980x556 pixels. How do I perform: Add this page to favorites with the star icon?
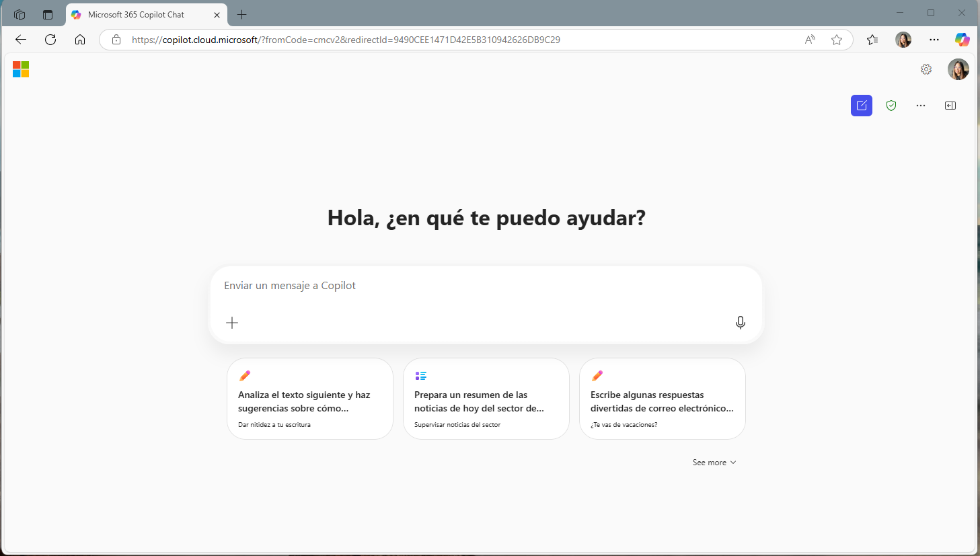(837, 40)
